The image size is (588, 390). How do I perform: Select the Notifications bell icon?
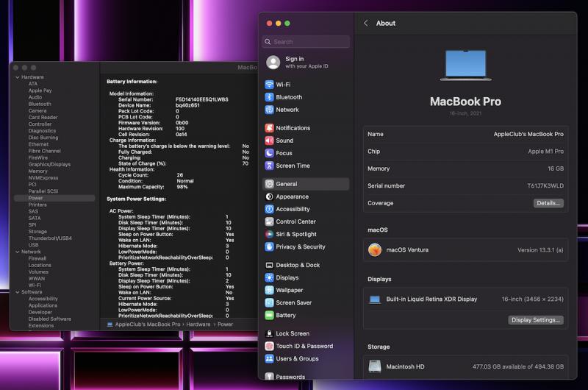pyautogui.click(x=270, y=128)
